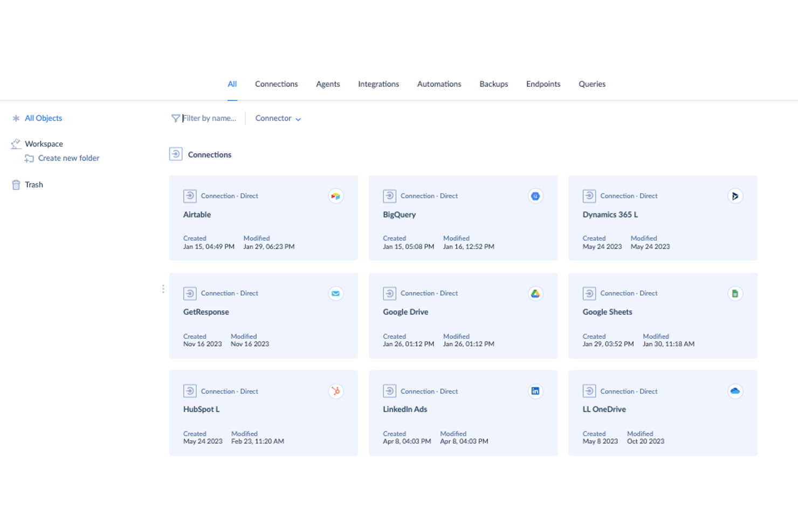Viewport: 798px width, 532px height.
Task: Click the HubSpot connector icon
Action: (x=335, y=391)
